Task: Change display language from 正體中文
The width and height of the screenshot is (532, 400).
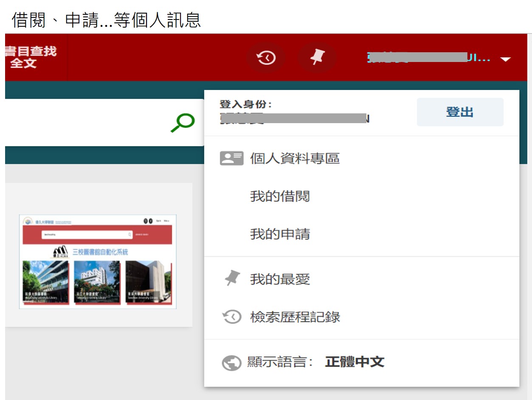Action: pos(355,362)
